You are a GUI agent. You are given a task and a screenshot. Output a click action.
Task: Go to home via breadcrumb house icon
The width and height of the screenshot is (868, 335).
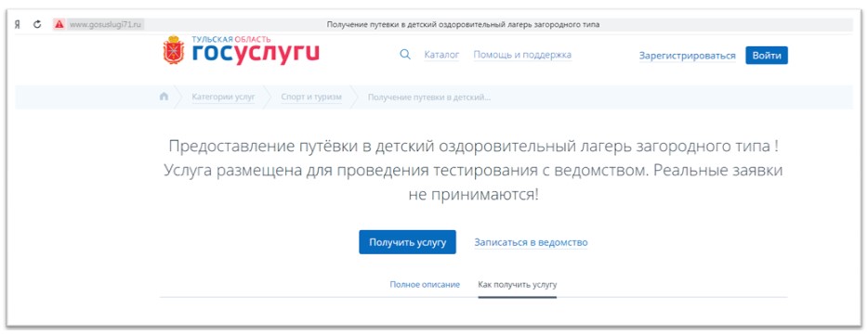click(164, 97)
